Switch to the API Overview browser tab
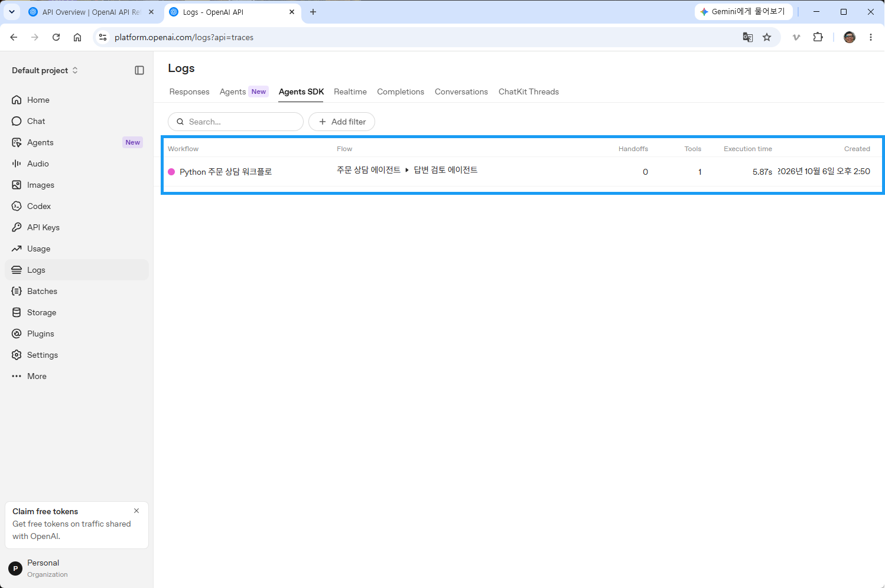 point(92,12)
